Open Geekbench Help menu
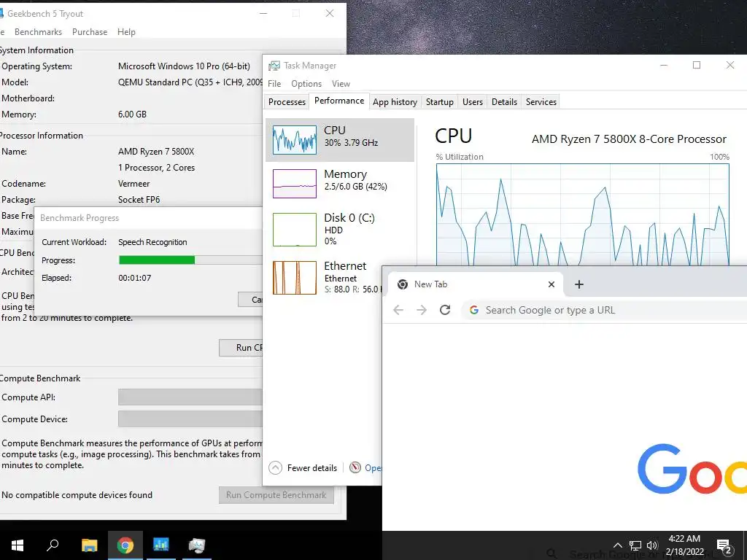747x560 pixels. tap(126, 32)
